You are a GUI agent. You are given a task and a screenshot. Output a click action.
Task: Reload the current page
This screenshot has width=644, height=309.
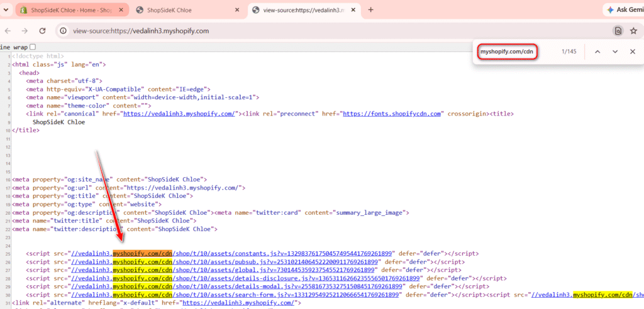42,31
